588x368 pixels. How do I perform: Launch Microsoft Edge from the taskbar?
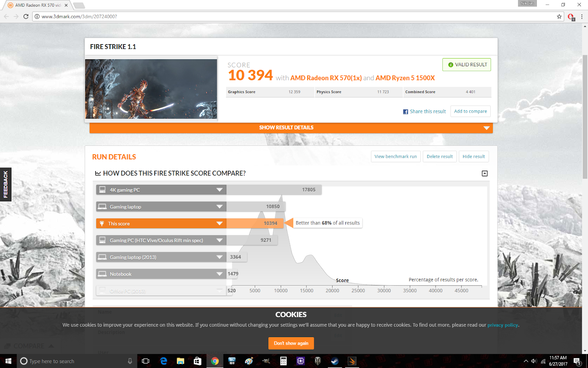click(x=164, y=361)
